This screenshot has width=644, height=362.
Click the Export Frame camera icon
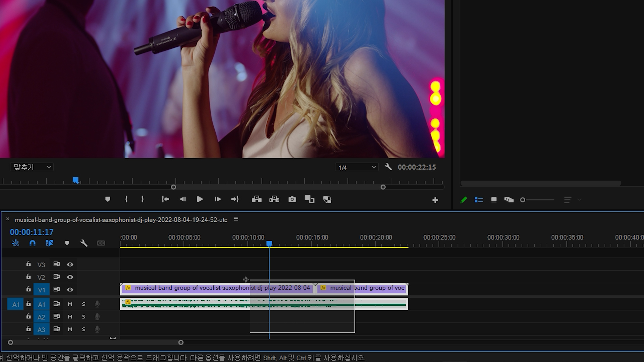(x=292, y=199)
